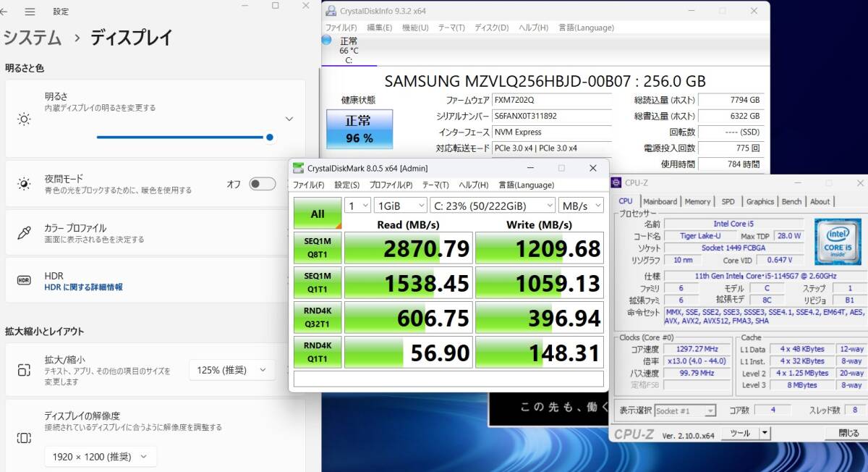Viewport: 868px width, 472px height.
Task: Start the SEQ1M Q1T1 test
Action: (x=318, y=282)
